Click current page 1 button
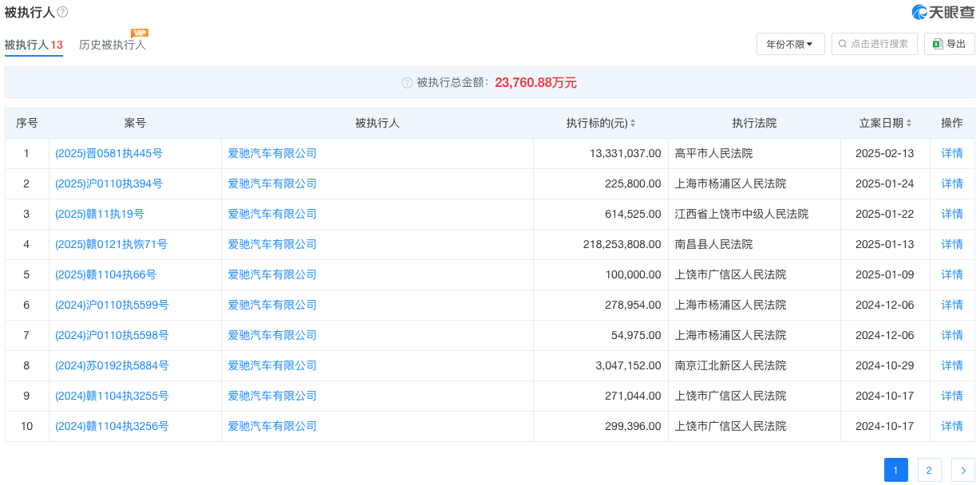980x485 pixels. pos(895,470)
